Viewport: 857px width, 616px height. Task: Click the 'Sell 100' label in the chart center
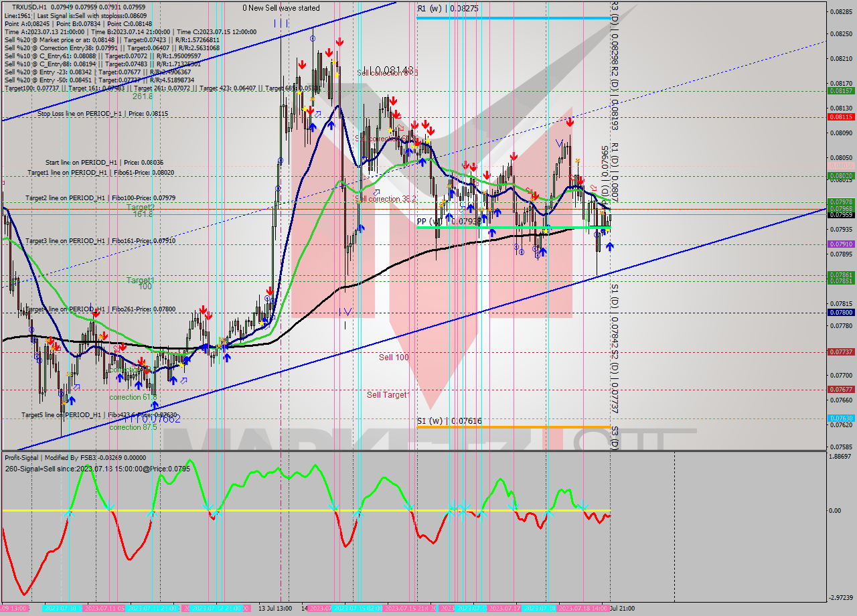click(x=393, y=358)
